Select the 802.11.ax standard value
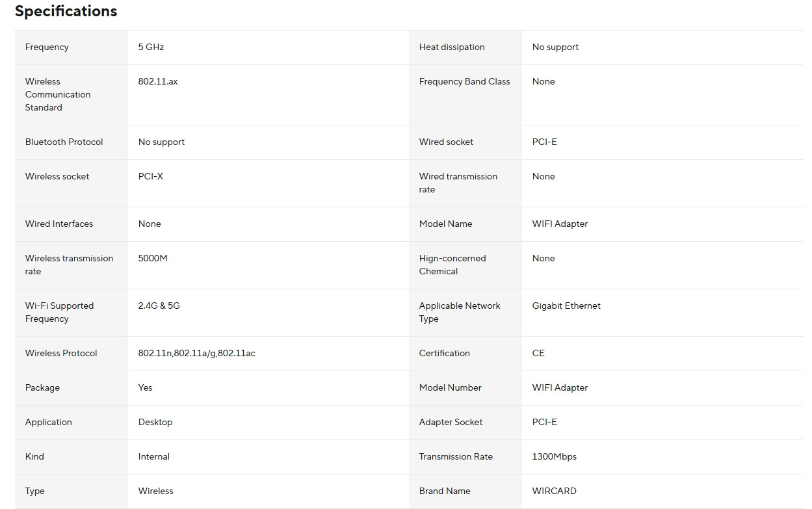 click(x=158, y=82)
